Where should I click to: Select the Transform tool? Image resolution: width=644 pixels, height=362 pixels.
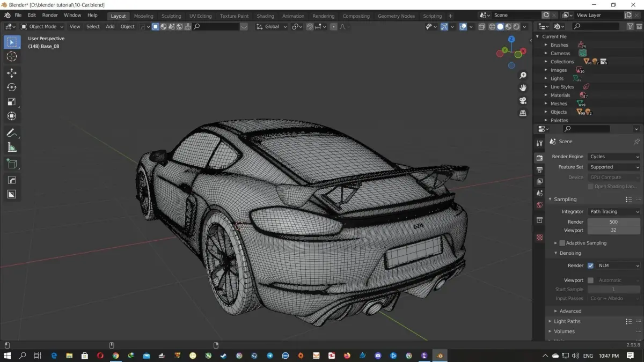[x=12, y=116]
